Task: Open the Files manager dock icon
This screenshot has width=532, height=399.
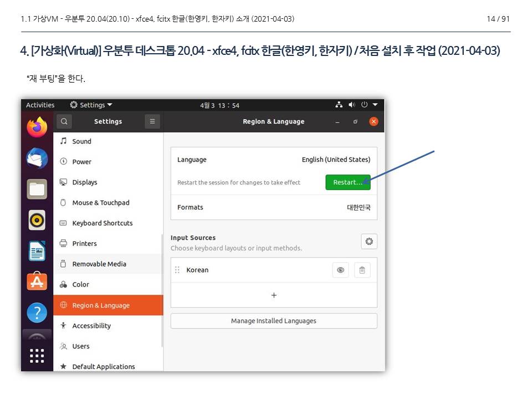Action: pyautogui.click(x=37, y=189)
